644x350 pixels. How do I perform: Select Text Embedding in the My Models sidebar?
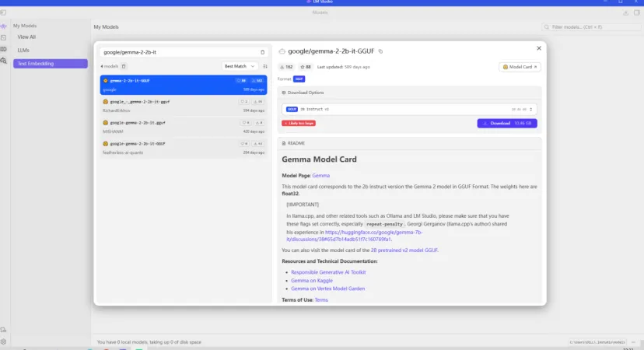coord(50,64)
